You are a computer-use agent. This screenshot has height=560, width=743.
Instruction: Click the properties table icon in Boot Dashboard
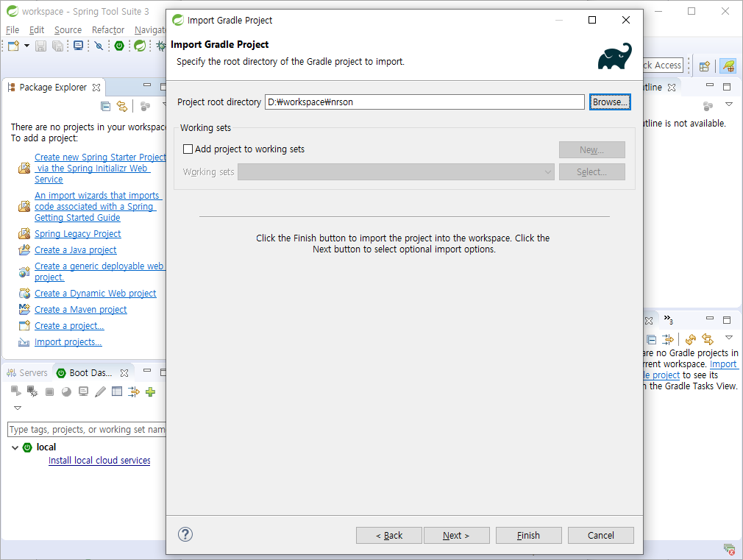117,391
